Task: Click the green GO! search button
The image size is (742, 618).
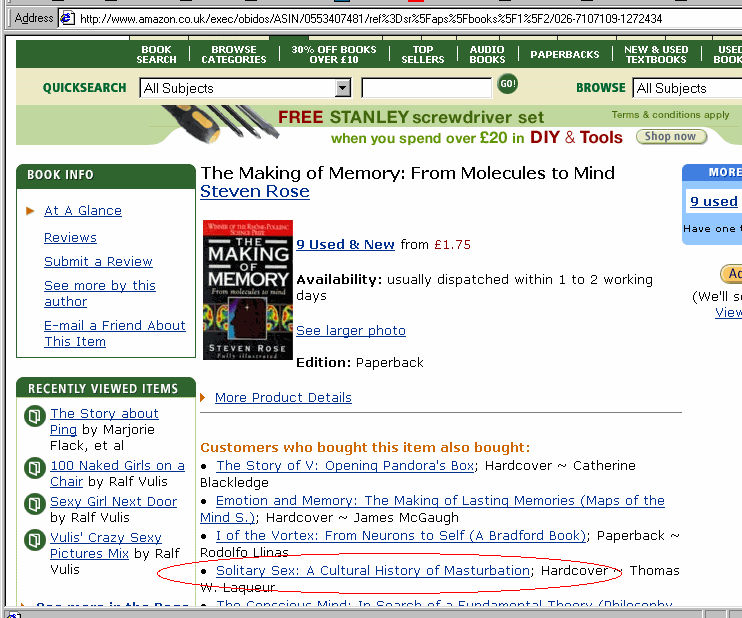Action: coord(508,84)
